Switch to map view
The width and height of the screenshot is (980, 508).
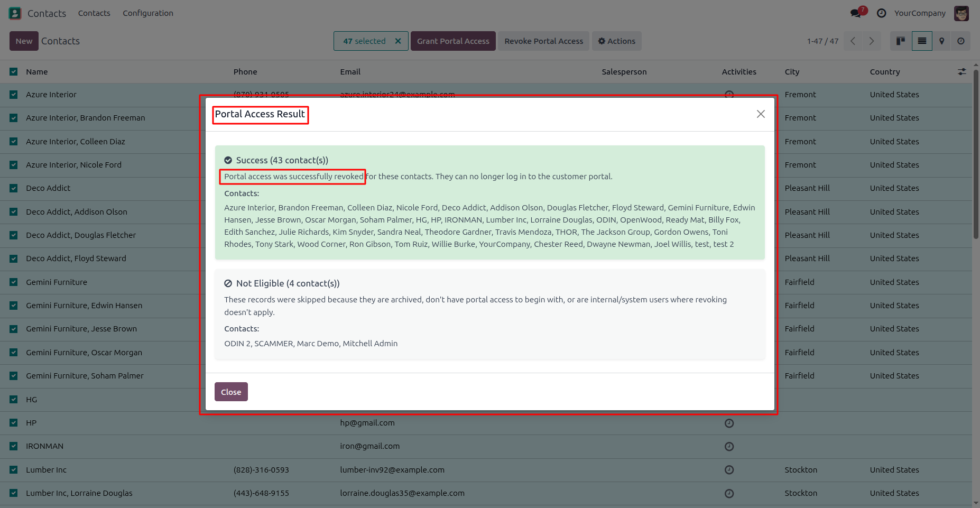941,41
